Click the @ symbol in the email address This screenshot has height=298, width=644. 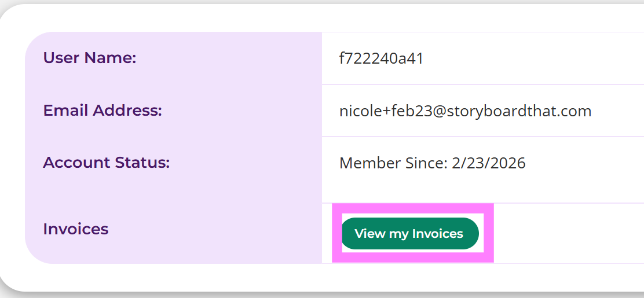[438, 111]
